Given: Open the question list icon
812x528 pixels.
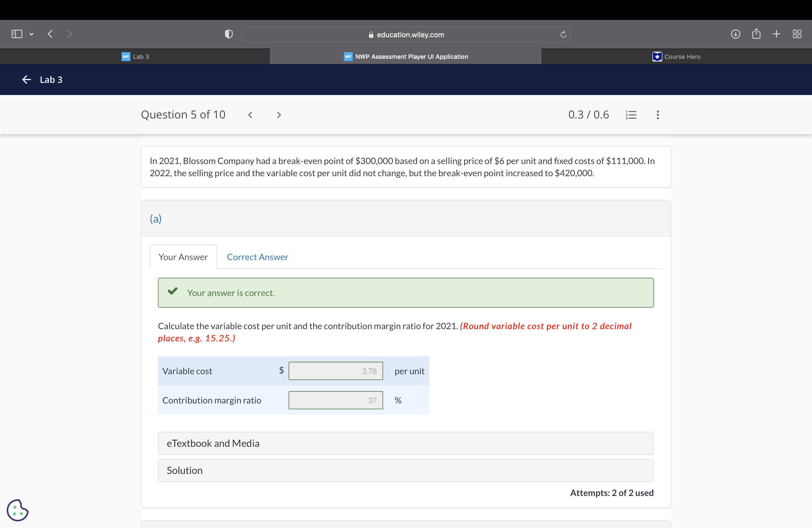Looking at the screenshot, I should (631, 115).
